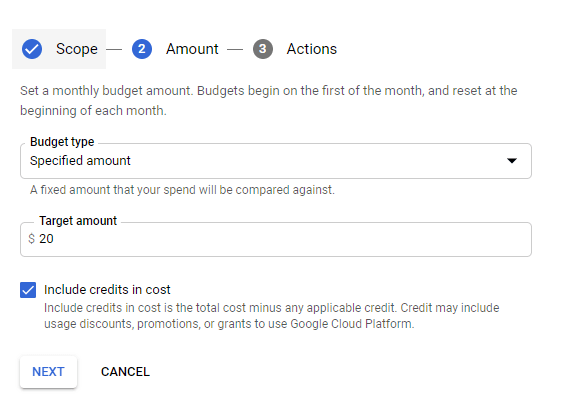Click the 'Specified amount' selected value
Screen dimensions: 565x419
coord(80,161)
